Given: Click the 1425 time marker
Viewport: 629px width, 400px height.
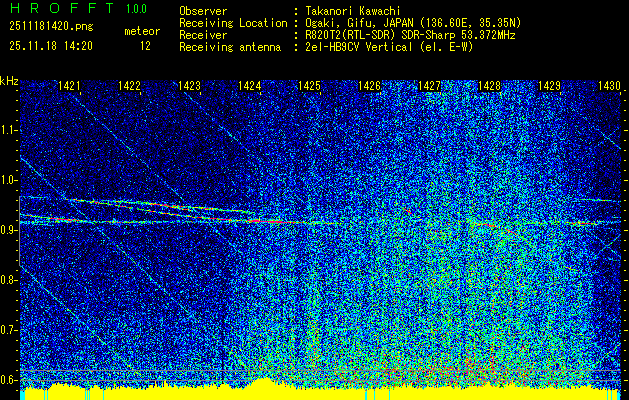Looking at the screenshot, I should (x=310, y=85).
